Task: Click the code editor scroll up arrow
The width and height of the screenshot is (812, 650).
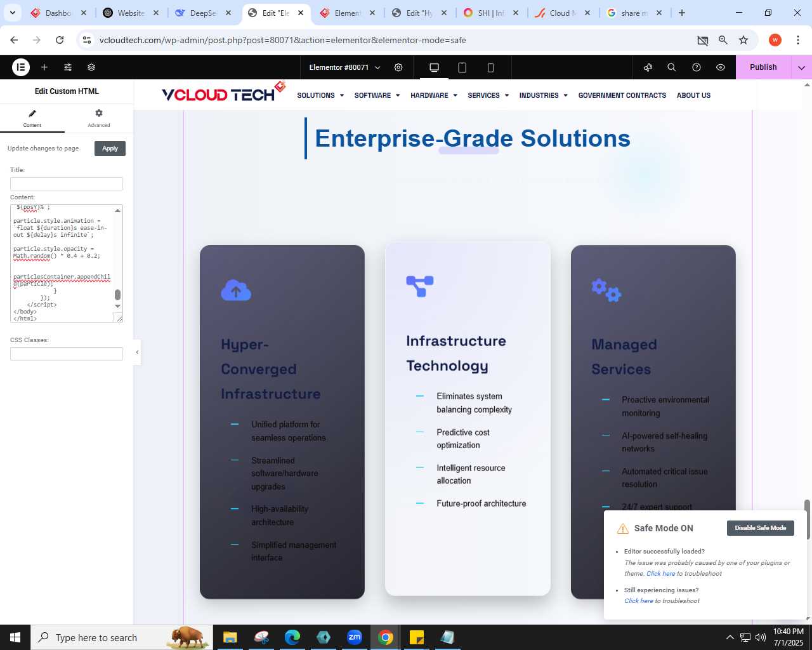Action: [117, 210]
